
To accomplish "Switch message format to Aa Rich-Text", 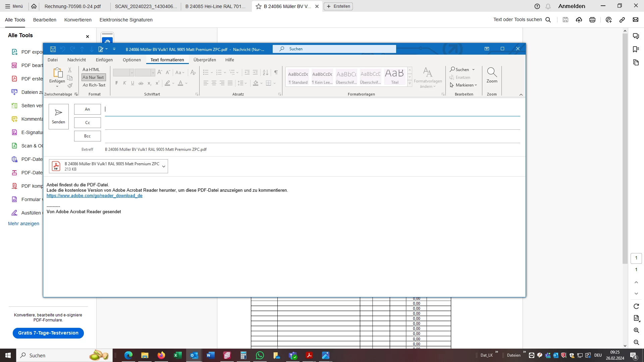I will click(x=94, y=85).
